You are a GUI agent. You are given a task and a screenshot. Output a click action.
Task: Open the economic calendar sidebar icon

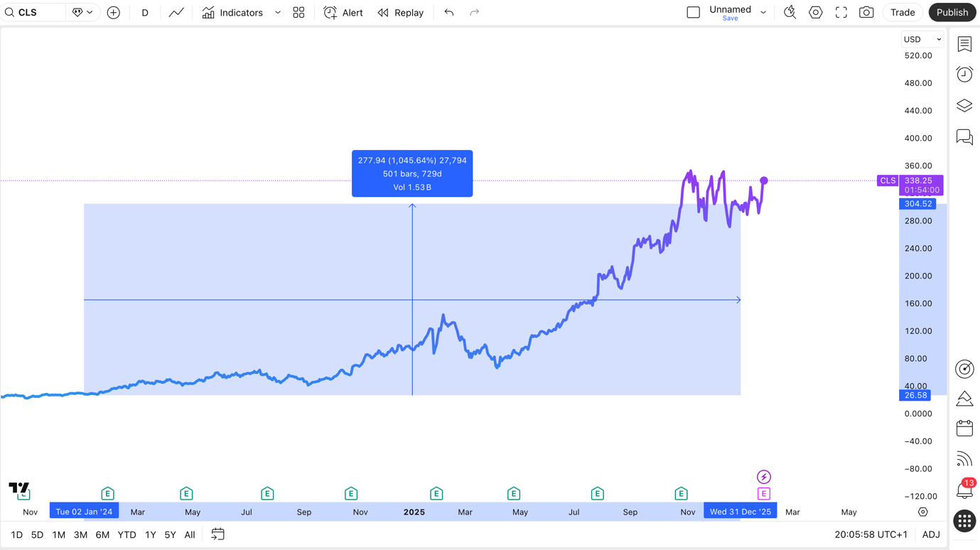[x=964, y=428]
